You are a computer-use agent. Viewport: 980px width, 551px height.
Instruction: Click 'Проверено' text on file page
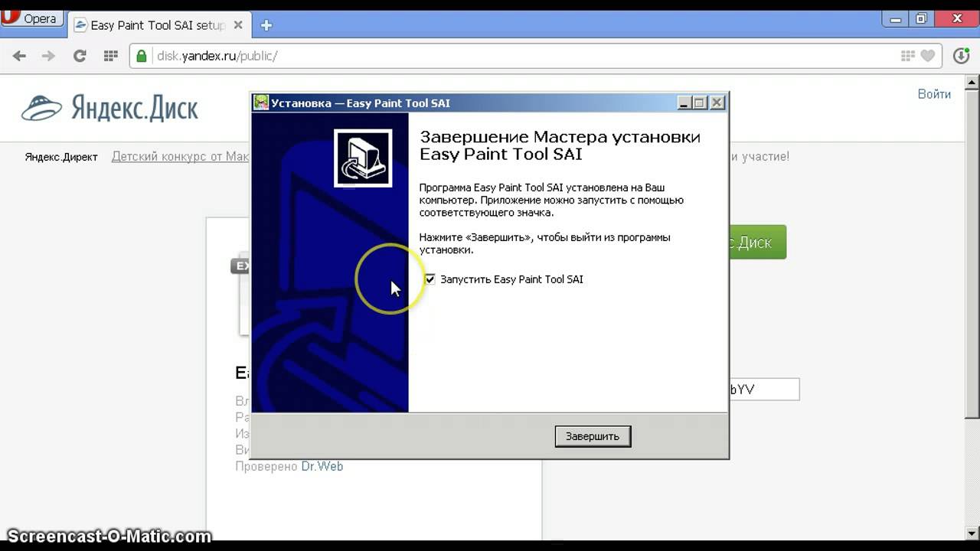click(x=266, y=466)
